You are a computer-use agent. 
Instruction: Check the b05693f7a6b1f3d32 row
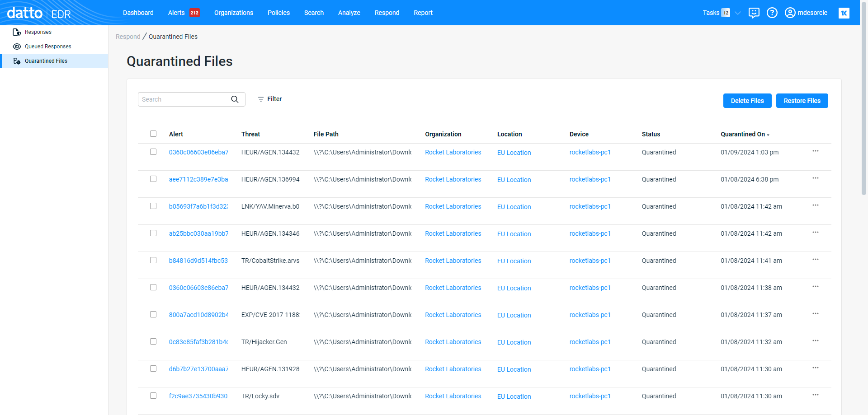pyautogui.click(x=153, y=206)
